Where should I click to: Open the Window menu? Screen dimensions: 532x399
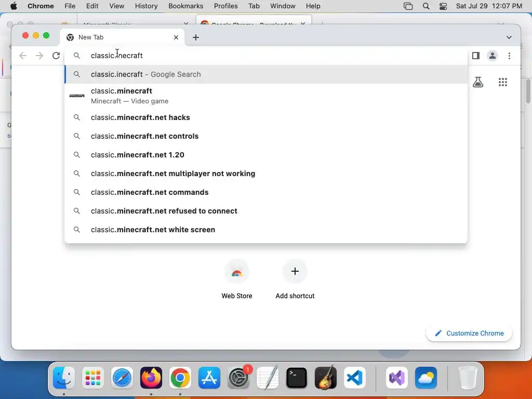click(283, 6)
